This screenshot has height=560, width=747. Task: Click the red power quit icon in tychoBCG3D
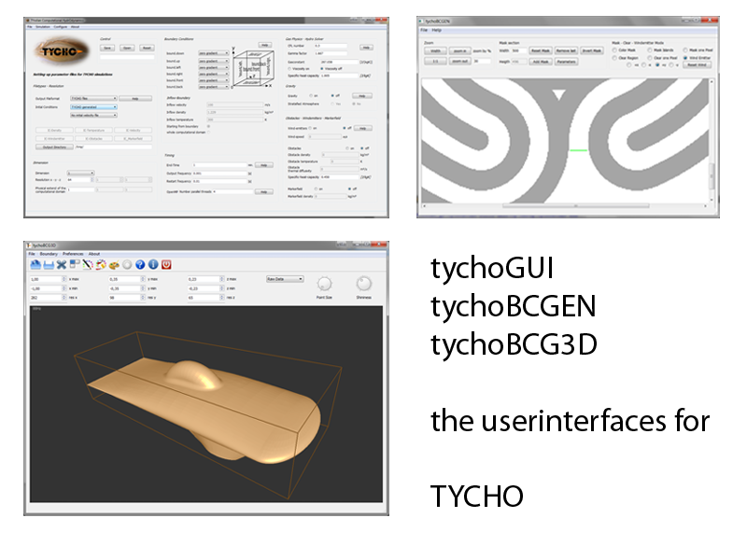167,264
